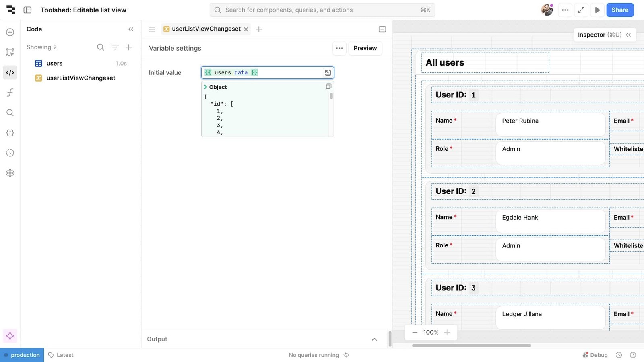
Task: Click the Preview play icon in top bar
Action: (x=598, y=10)
